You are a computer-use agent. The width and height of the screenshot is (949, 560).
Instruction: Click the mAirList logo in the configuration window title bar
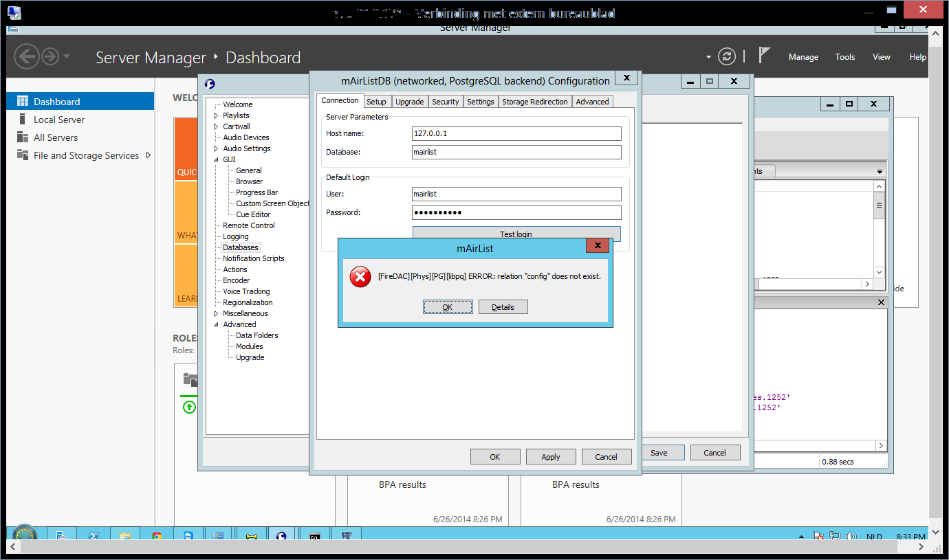210,84
